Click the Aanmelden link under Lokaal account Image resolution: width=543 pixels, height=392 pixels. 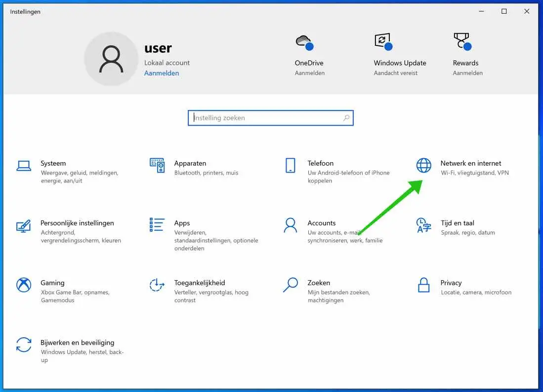pyautogui.click(x=162, y=73)
